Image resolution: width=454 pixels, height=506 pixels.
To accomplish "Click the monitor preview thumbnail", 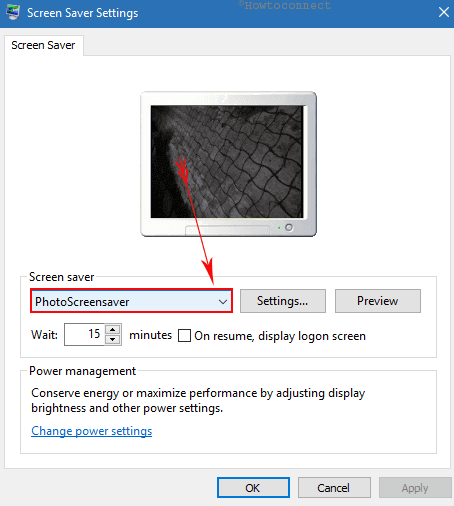I will click(x=228, y=164).
